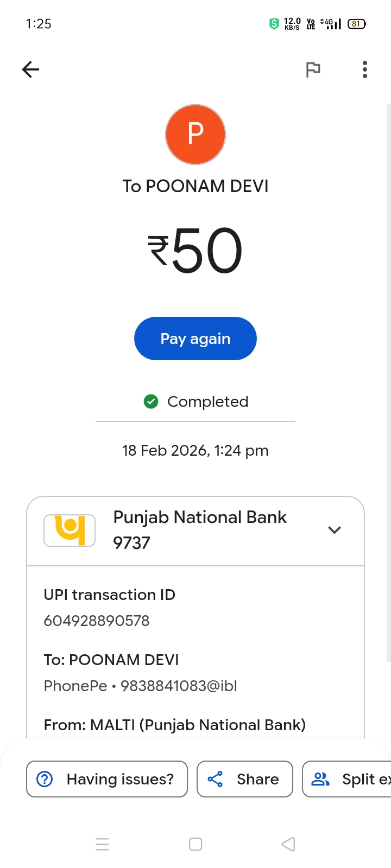Collapse the Punjab National Bank details chevron
The image size is (391, 868).
[x=335, y=530]
